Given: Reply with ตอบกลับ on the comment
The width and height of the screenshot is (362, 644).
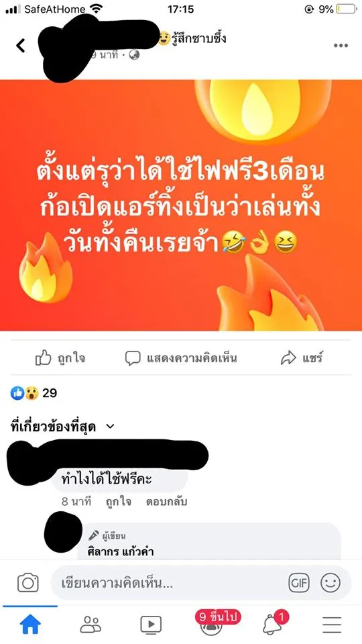Looking at the screenshot, I should point(166,502).
